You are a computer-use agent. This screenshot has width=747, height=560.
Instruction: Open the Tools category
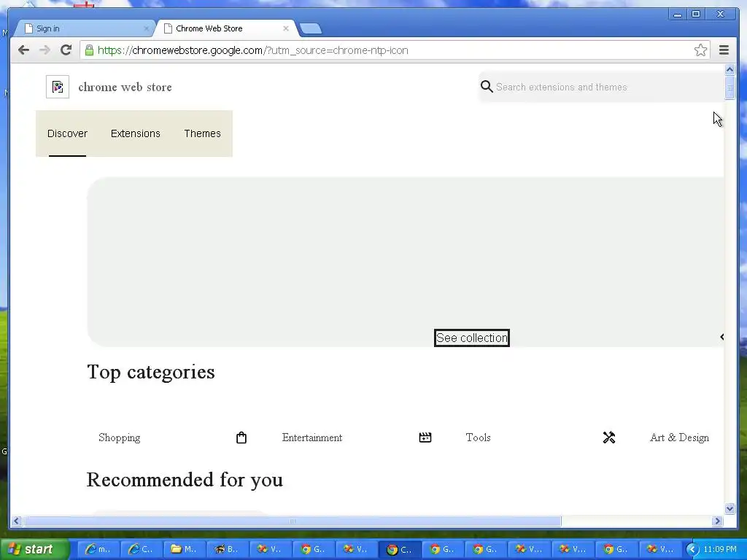[x=478, y=437]
